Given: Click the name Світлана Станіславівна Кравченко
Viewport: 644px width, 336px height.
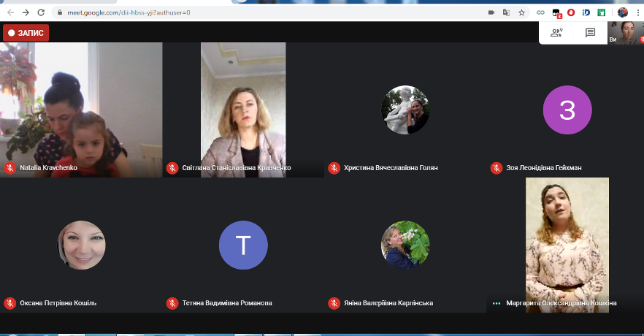Looking at the screenshot, I should click(237, 168).
